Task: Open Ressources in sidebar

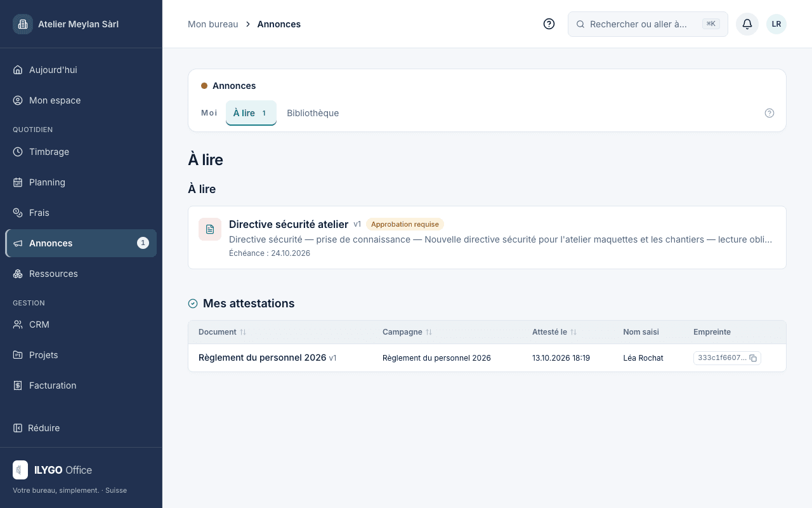Action: tap(81, 274)
